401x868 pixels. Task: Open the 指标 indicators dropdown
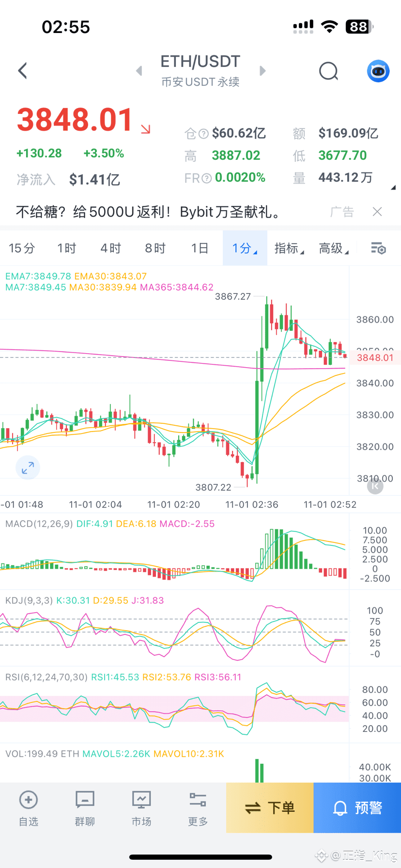pyautogui.click(x=289, y=248)
